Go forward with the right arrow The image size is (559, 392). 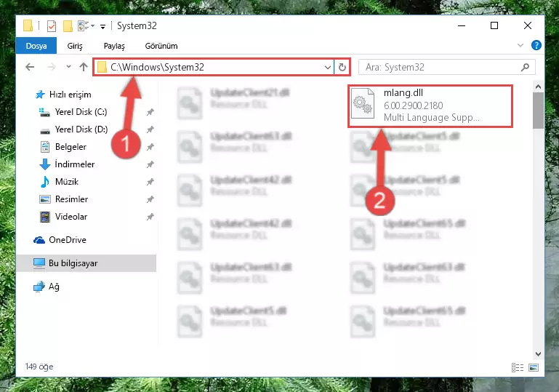[x=52, y=67]
